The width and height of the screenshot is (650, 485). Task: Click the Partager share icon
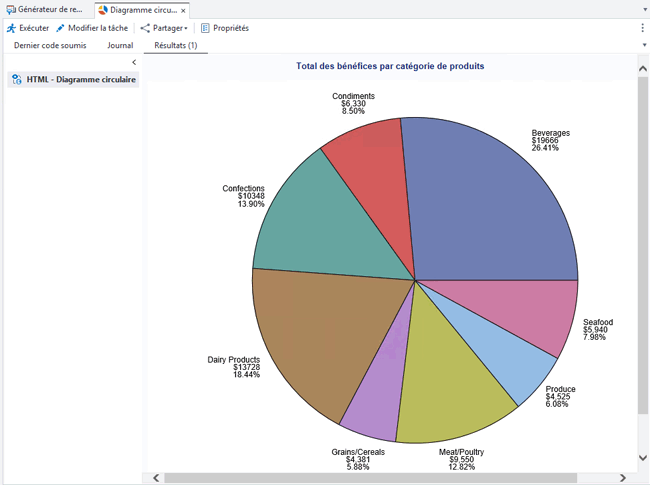pyautogui.click(x=145, y=28)
